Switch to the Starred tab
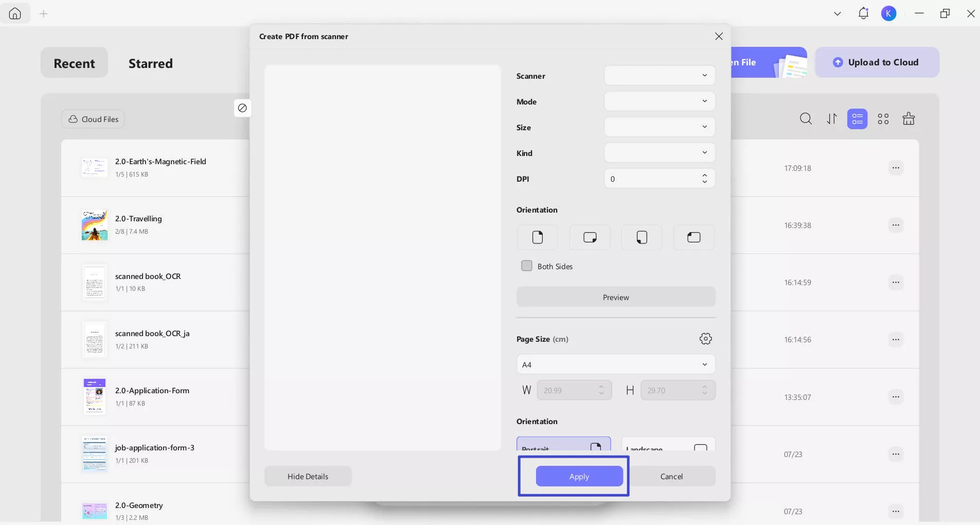 (x=150, y=63)
